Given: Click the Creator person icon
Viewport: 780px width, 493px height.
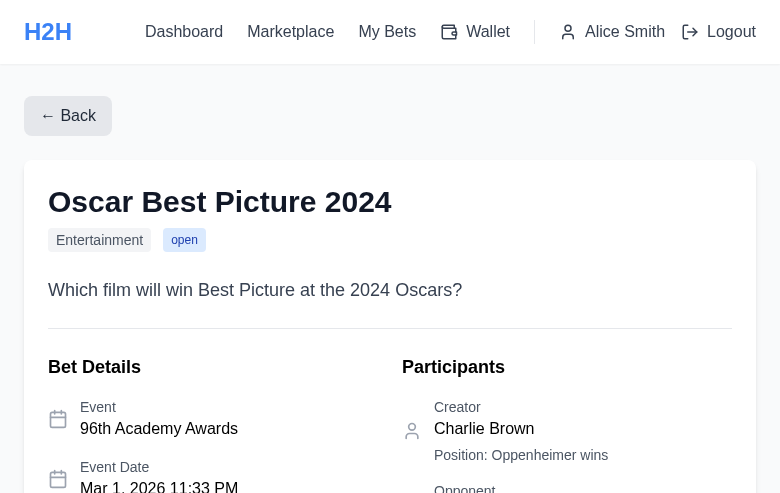Looking at the screenshot, I should tap(412, 431).
